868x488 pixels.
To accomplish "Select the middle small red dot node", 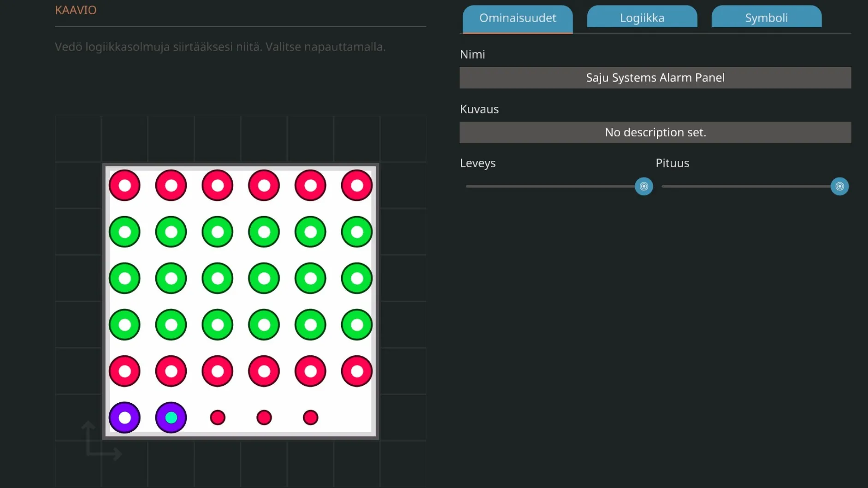I will tap(264, 417).
